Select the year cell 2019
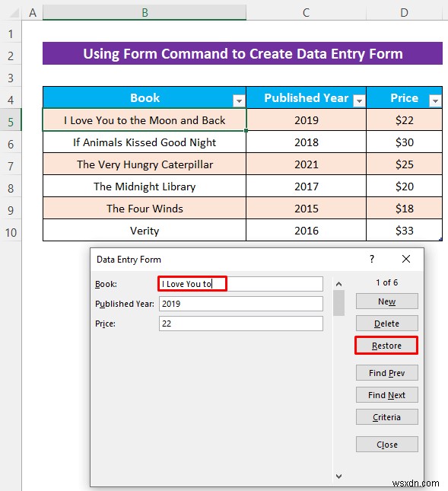Image resolution: width=448 pixels, height=491 pixels. [306, 120]
